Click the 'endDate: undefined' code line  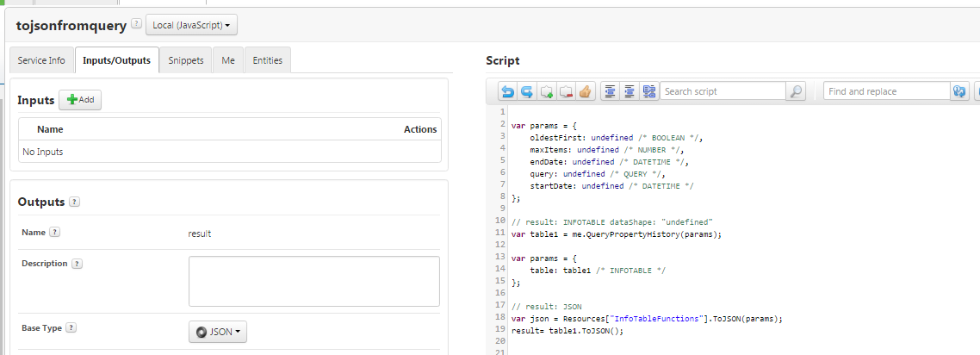(x=610, y=162)
